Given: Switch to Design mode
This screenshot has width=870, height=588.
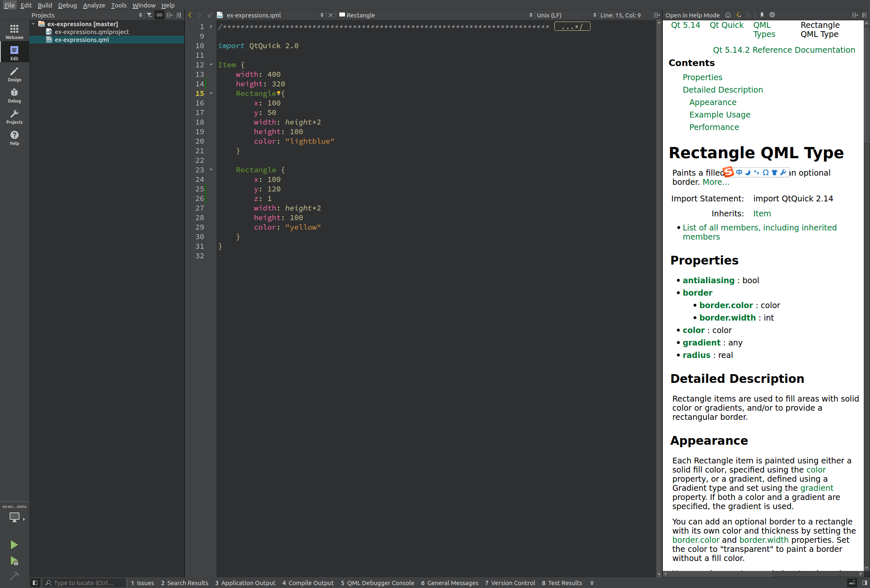Looking at the screenshot, I should (14, 74).
